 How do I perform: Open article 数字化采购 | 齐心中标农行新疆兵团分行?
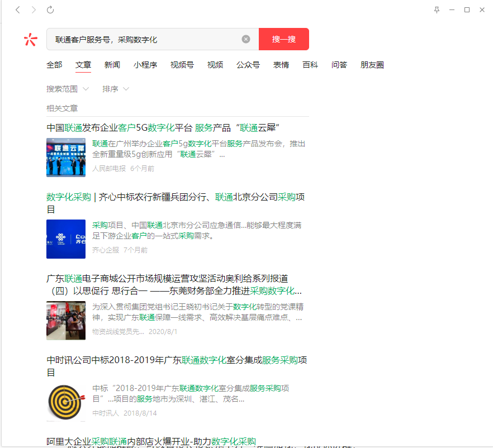[176, 203]
